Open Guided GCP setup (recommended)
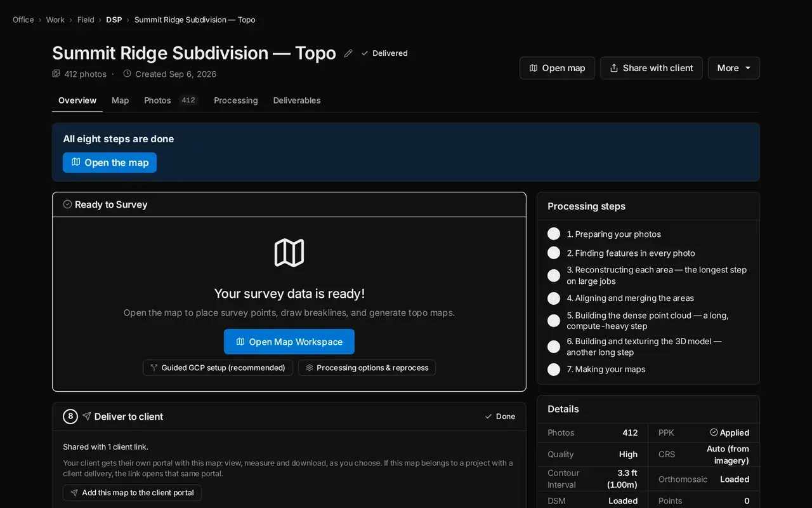 pyautogui.click(x=218, y=368)
